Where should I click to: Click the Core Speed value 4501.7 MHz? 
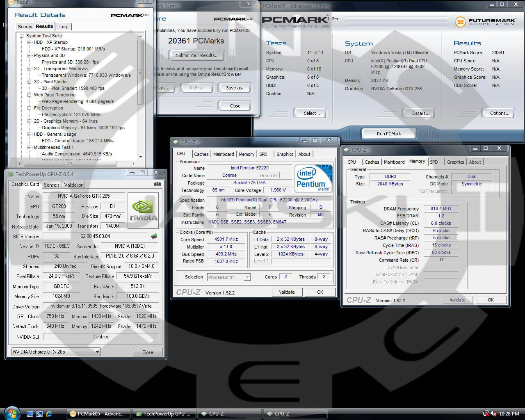point(226,239)
